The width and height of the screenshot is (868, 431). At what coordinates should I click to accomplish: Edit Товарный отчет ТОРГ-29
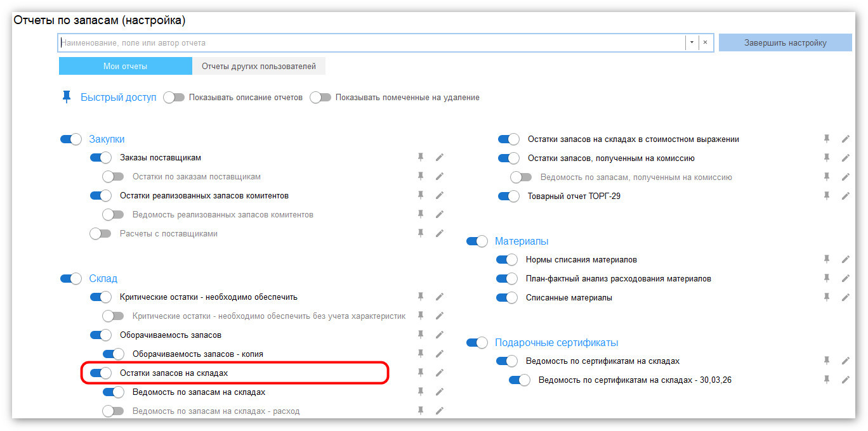pos(845,196)
